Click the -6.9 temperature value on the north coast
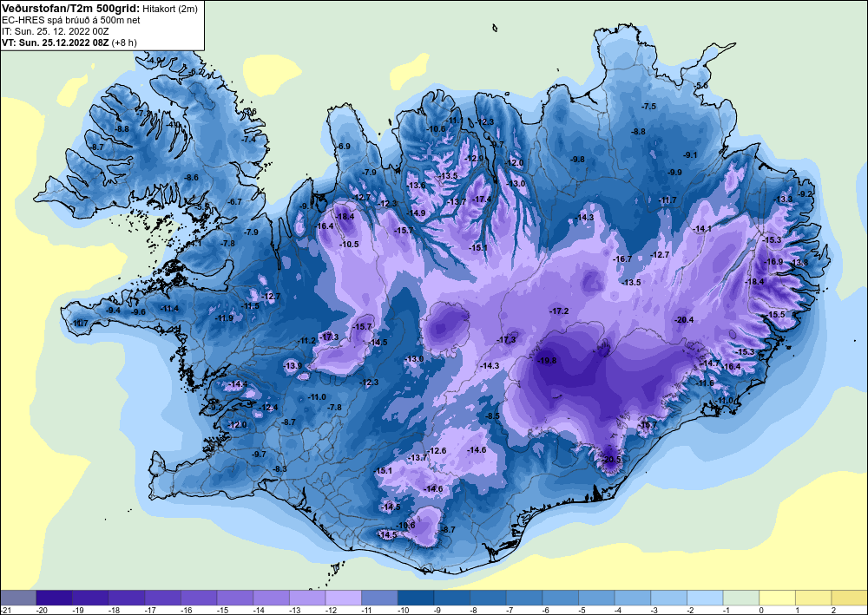 [x=344, y=147]
